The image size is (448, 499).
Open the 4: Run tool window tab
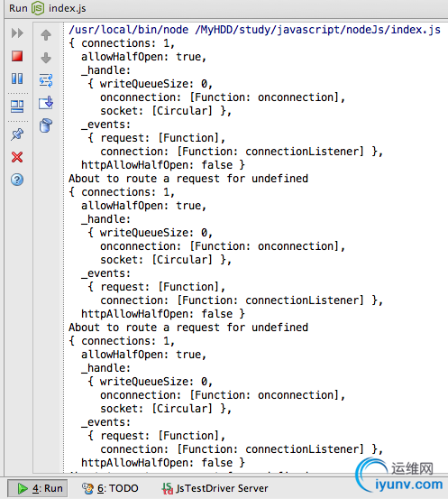[38, 488]
